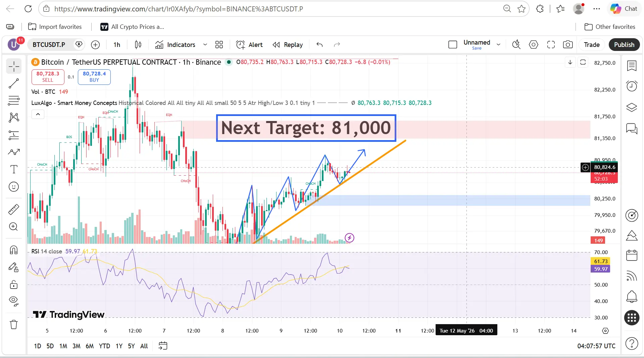Screen dimensions: 644x358
Task: Open the Fibonacci retracement tools
Action: [x=14, y=100]
